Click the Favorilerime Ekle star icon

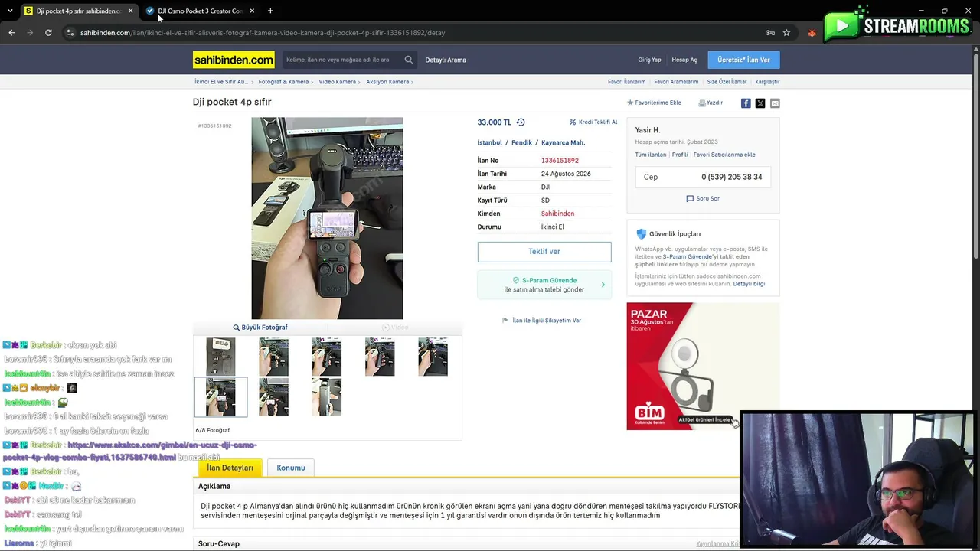(630, 103)
